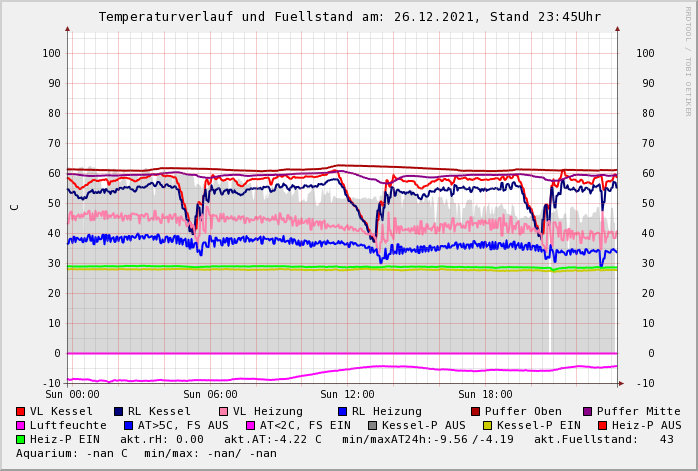Viewport: 698px width, 471px height.
Task: Select the pink VL Heizung legend swatch
Action: pyautogui.click(x=224, y=412)
